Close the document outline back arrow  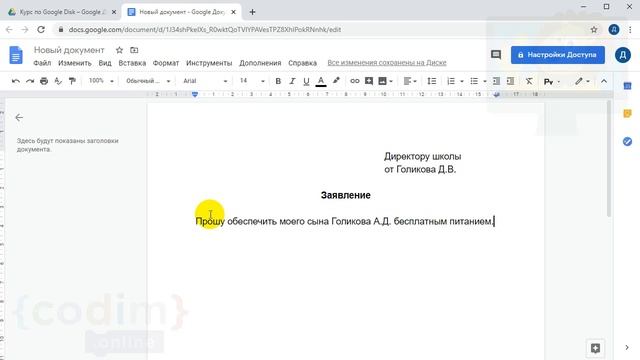(x=19, y=118)
